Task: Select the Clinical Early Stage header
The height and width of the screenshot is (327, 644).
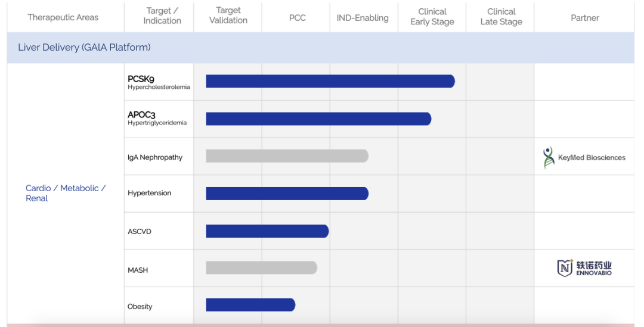Action: point(432,17)
